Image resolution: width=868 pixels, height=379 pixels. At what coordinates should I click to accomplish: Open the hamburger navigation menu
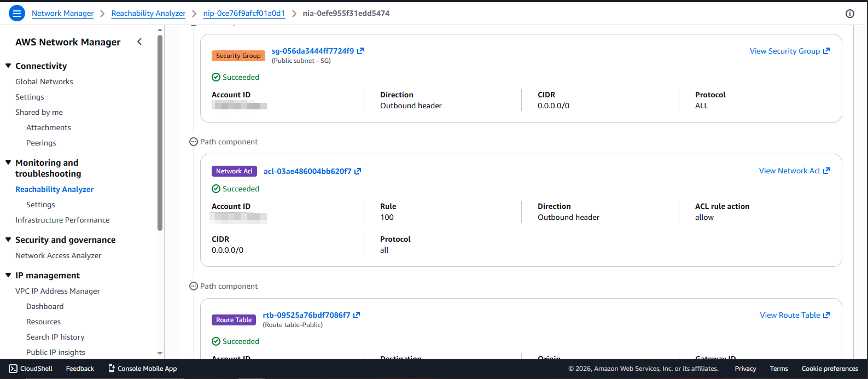(x=17, y=13)
